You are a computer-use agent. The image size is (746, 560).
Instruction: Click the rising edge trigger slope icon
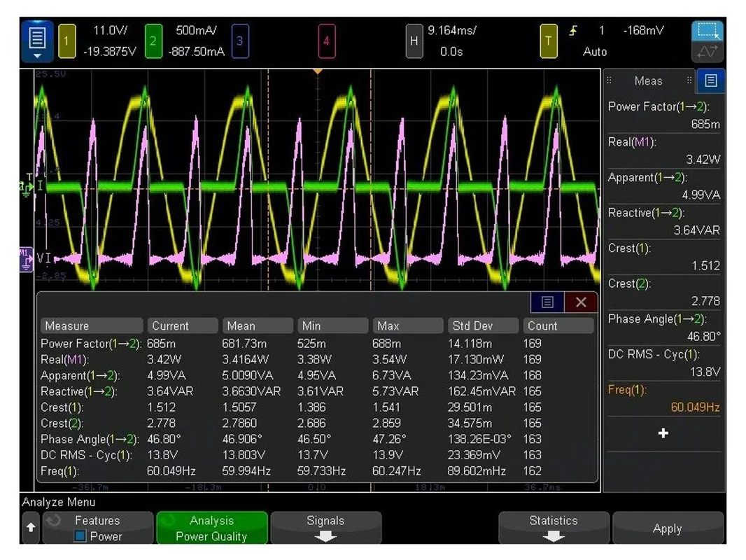(x=573, y=31)
